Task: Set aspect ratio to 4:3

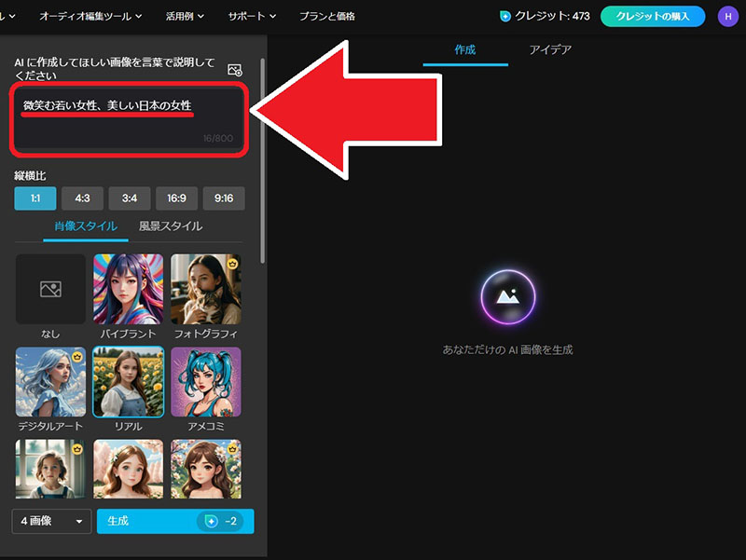Action: coord(82,198)
